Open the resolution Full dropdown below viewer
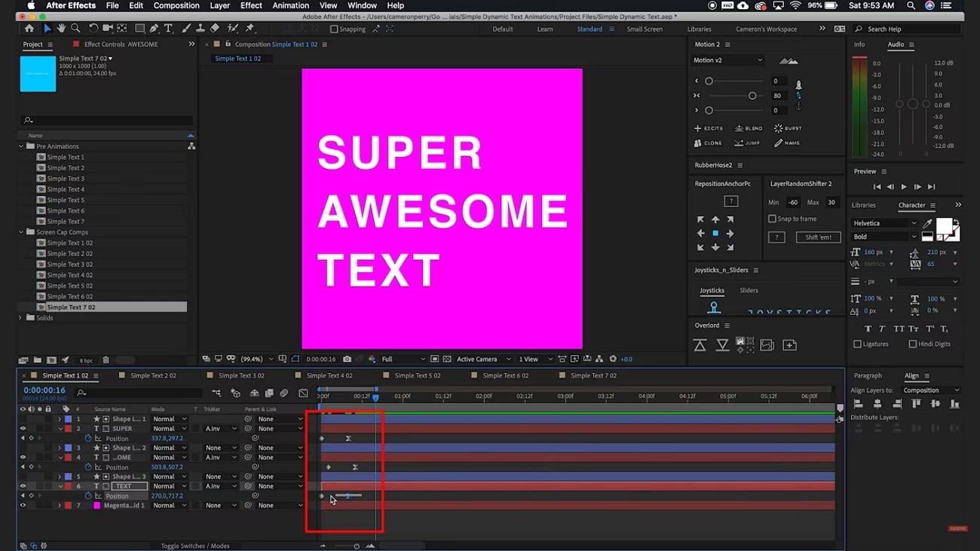980x551 pixels. [x=403, y=359]
